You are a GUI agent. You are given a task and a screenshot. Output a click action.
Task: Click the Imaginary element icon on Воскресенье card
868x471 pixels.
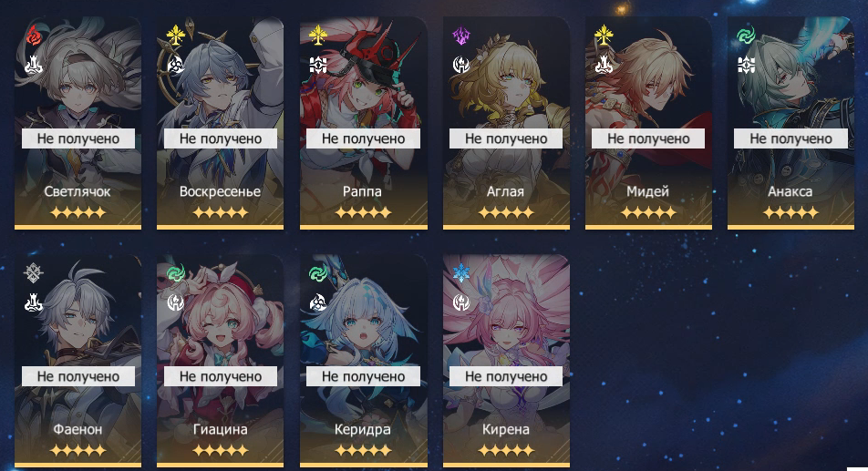[175, 35]
